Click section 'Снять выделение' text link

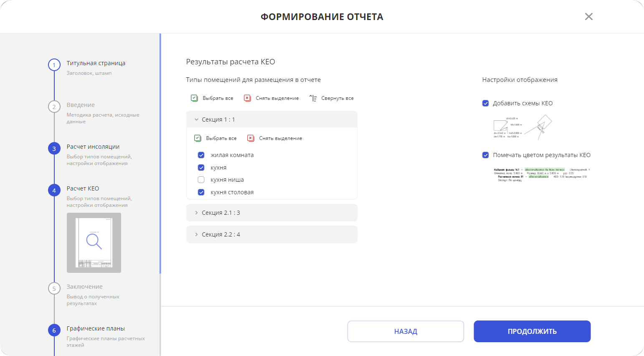pos(281,138)
